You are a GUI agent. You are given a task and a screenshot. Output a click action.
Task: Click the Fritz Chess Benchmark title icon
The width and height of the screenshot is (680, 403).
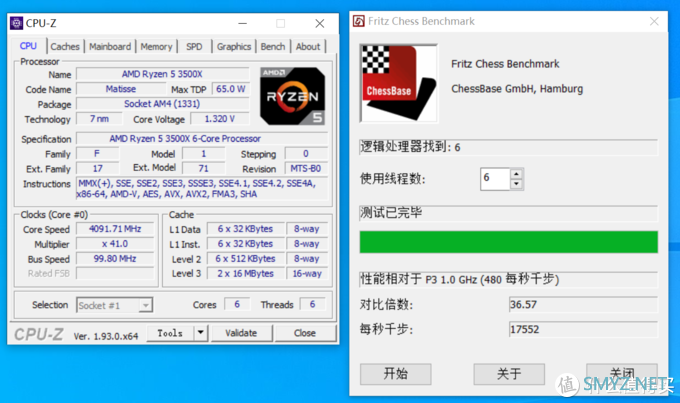[359, 21]
